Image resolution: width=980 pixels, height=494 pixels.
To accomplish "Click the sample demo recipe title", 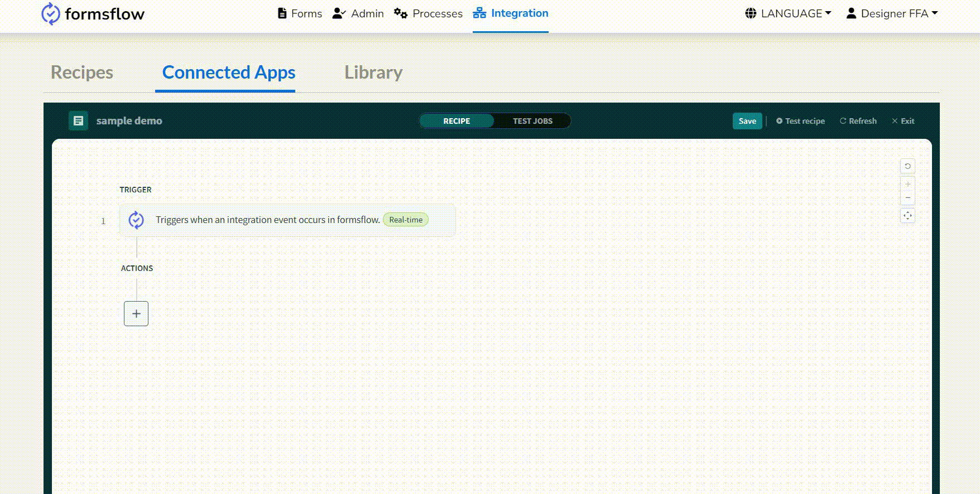I will point(129,121).
